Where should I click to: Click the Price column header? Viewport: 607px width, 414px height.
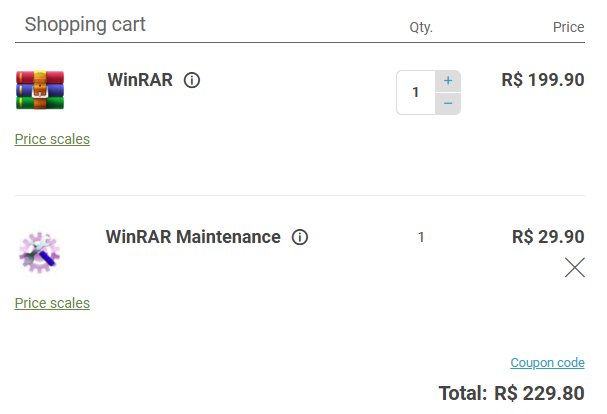(568, 27)
